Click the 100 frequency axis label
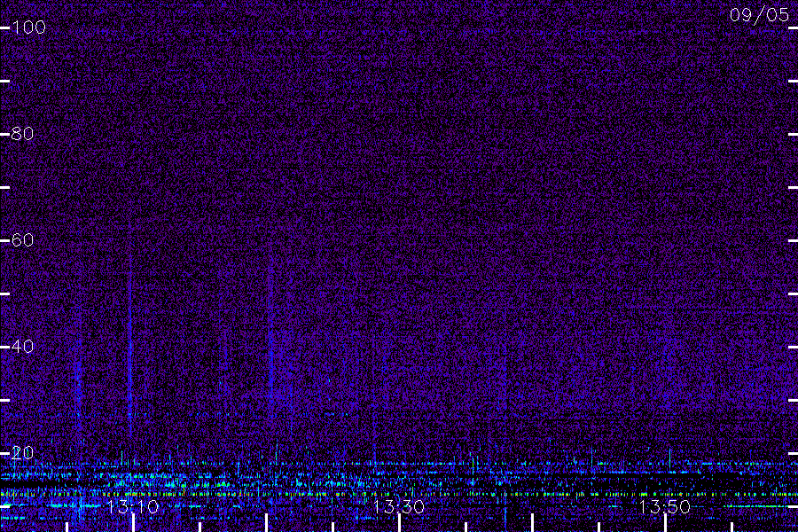This screenshot has height=532, width=798. tap(28, 27)
